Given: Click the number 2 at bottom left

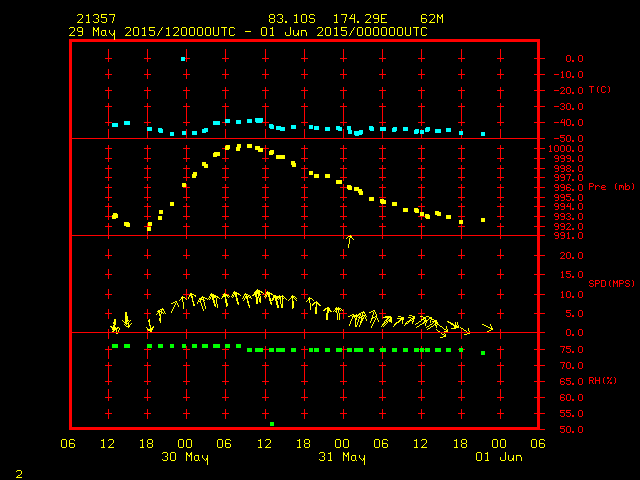Looking at the screenshot, I should coord(18,472).
